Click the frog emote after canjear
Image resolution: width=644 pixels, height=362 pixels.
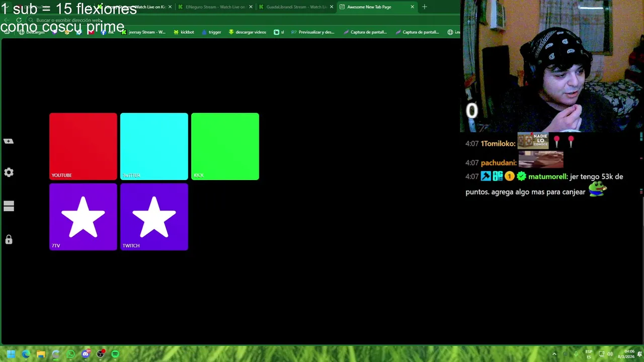click(x=597, y=189)
